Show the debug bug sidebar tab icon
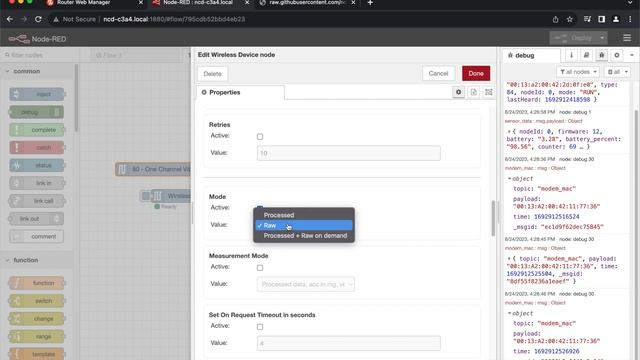 (602, 55)
